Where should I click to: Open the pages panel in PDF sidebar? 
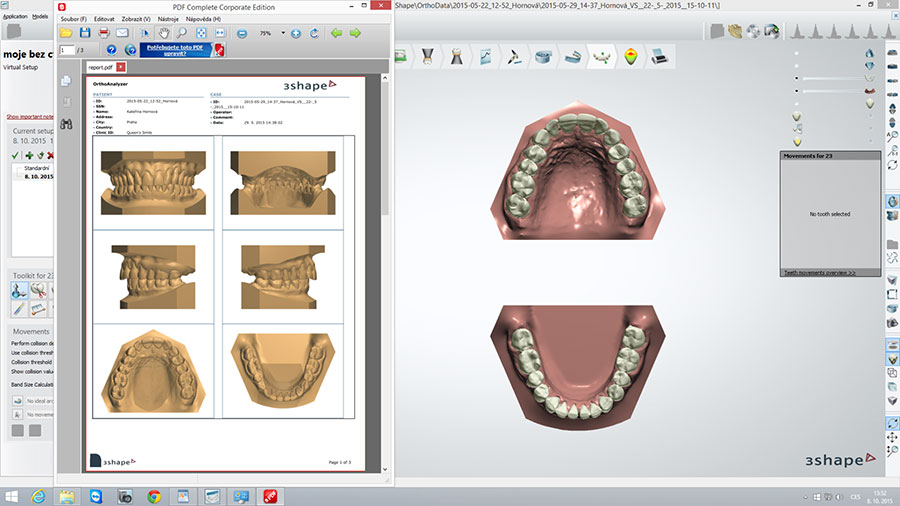[67, 81]
